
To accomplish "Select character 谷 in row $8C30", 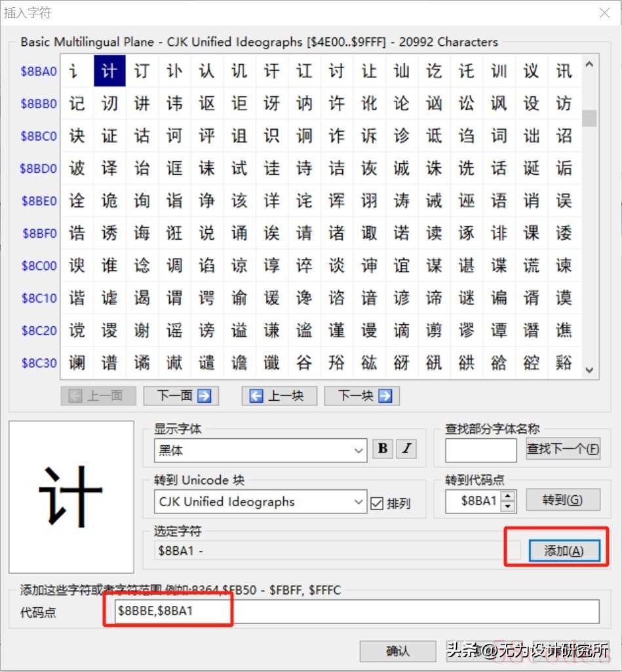I will pos(304,363).
